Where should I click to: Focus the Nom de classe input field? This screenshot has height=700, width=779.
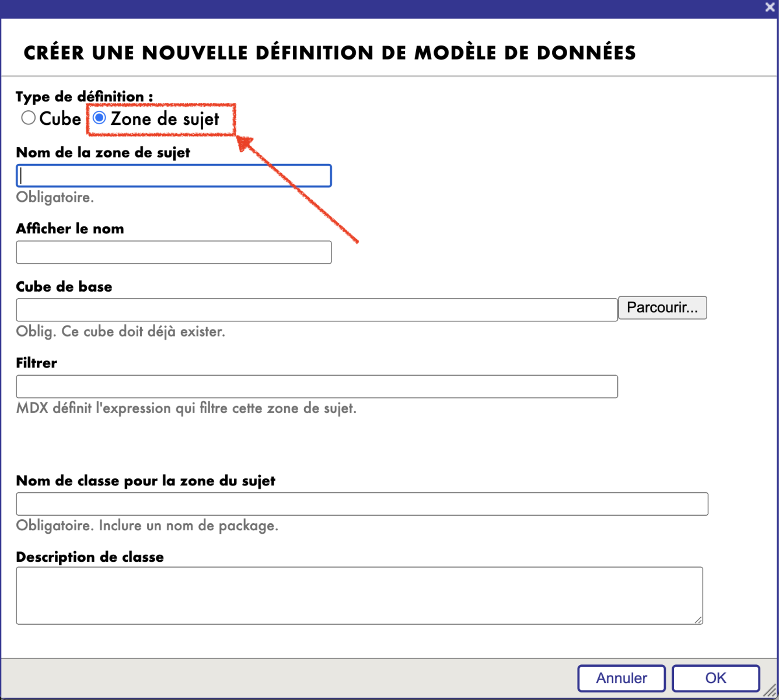pos(362,504)
